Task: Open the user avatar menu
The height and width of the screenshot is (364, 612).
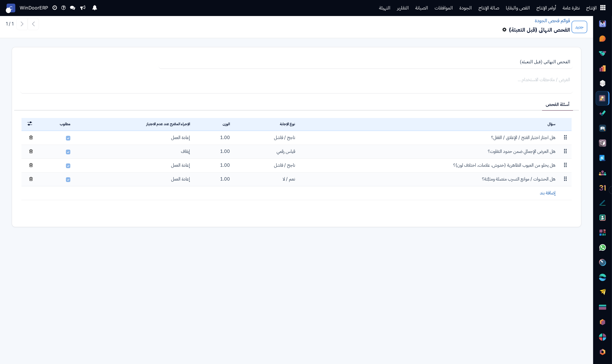Action: click(10, 8)
